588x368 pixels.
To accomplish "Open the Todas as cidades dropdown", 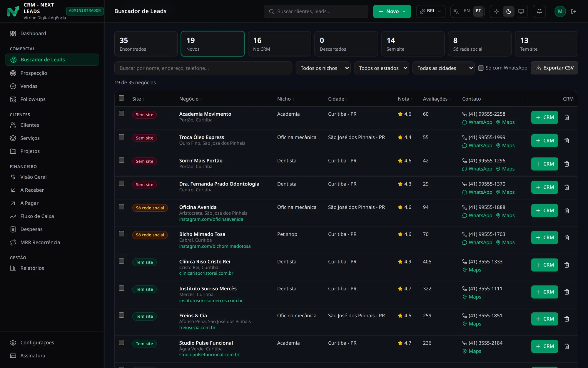I will tap(443, 68).
